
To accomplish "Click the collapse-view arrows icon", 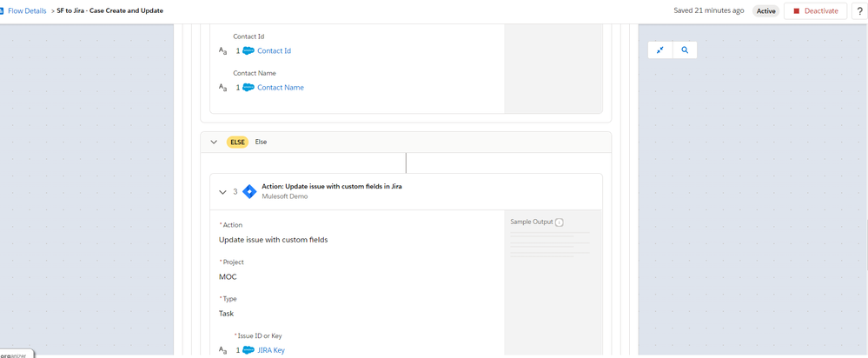I will point(659,50).
